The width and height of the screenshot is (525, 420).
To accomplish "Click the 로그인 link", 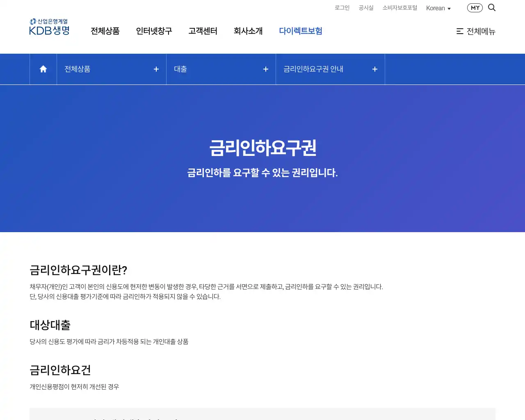I will pyautogui.click(x=342, y=7).
